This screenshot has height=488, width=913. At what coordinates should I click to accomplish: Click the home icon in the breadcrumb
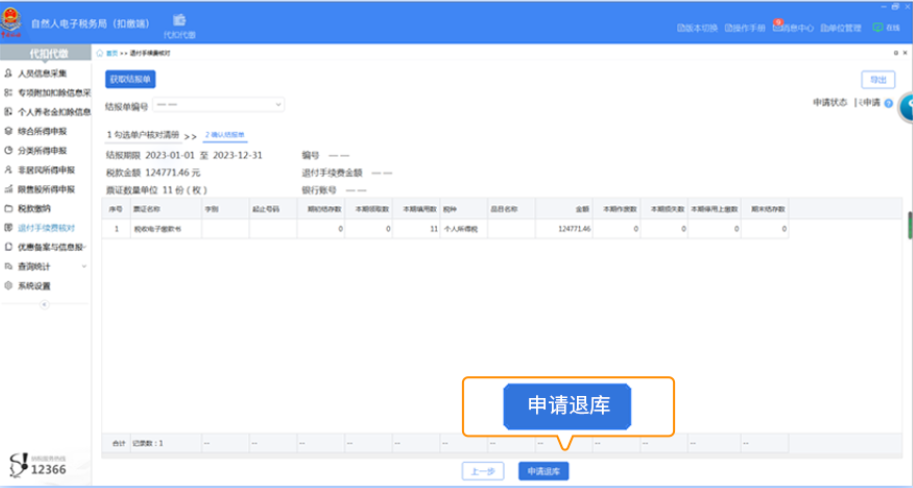100,53
